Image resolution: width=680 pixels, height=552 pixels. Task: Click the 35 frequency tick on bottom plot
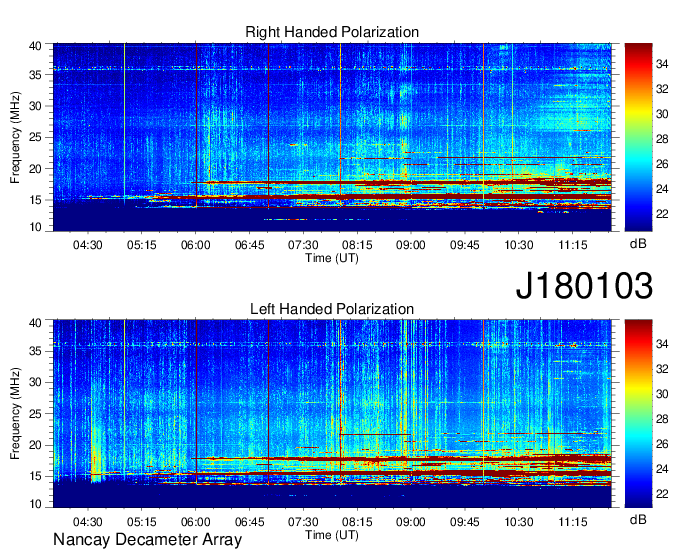point(35,351)
